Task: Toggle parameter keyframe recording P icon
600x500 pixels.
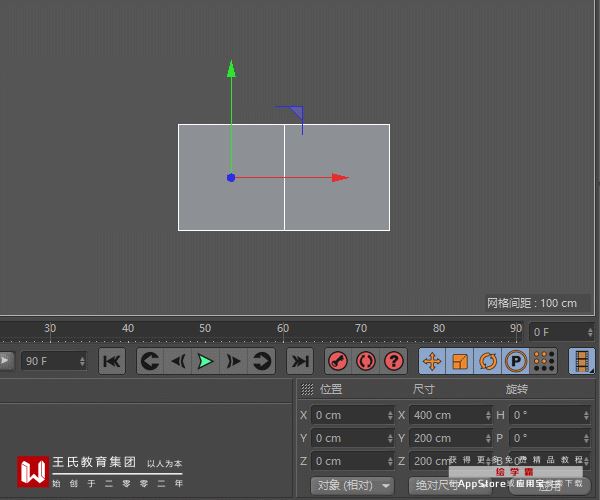Action: [516, 361]
